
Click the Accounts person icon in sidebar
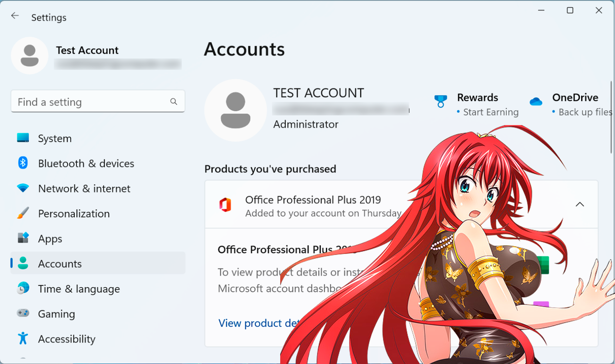pos(23,263)
